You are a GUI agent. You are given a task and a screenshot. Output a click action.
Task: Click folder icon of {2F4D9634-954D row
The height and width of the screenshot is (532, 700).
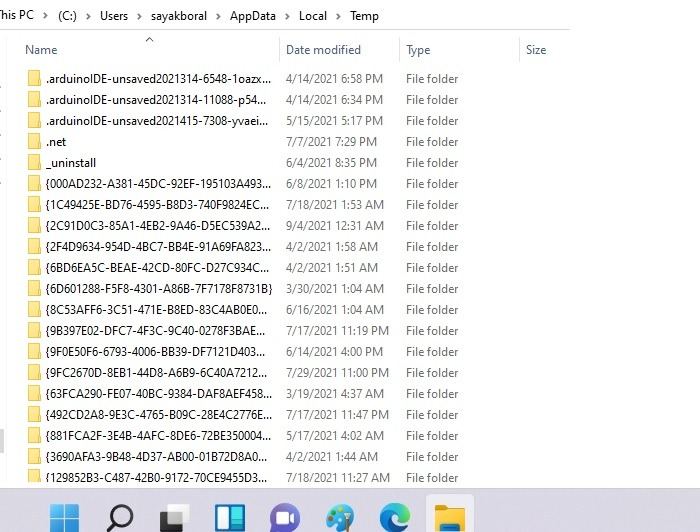(34, 246)
